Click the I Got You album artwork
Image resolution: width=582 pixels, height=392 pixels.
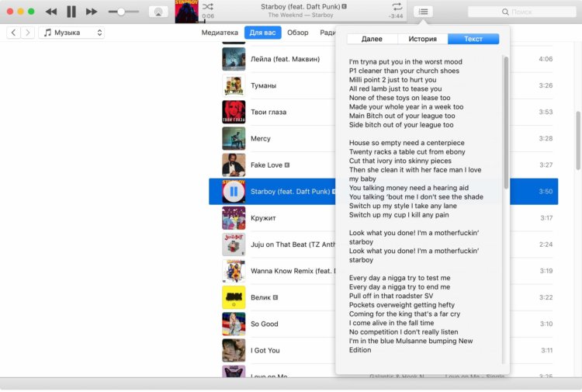point(234,350)
